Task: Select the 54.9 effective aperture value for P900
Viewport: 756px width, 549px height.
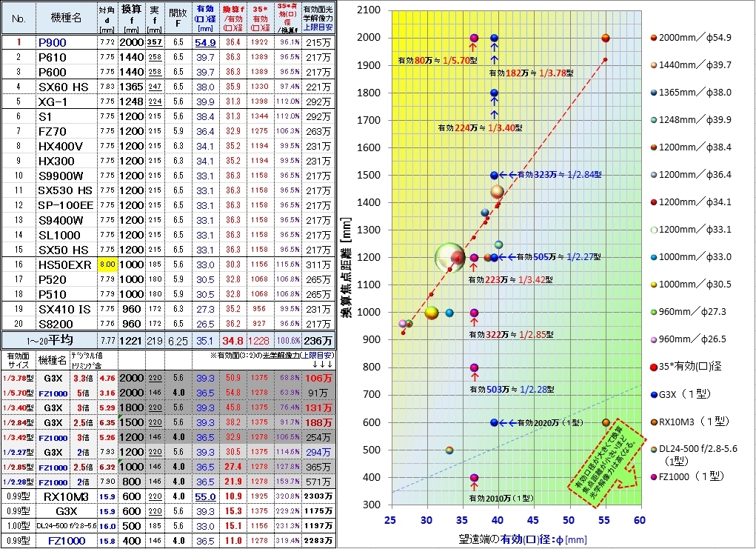Action: tap(205, 42)
